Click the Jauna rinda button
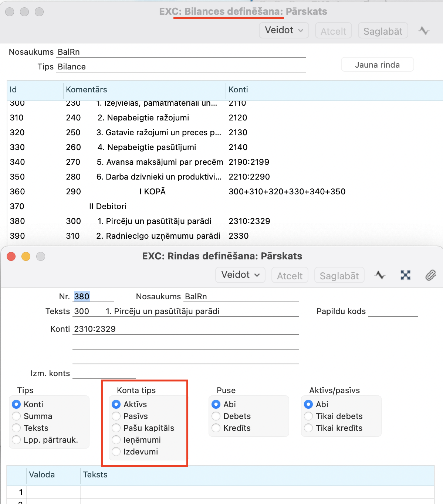Image resolution: width=443 pixels, height=504 pixels. [377, 65]
